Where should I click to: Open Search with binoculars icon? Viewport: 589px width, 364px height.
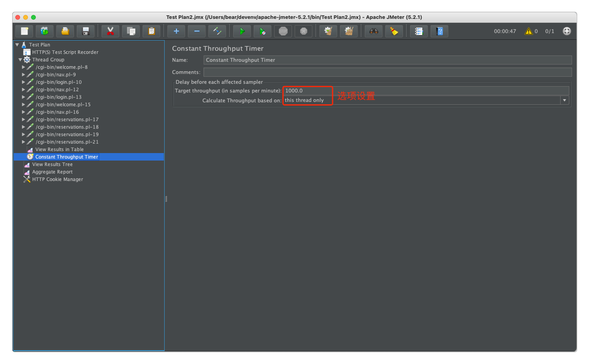pos(374,31)
